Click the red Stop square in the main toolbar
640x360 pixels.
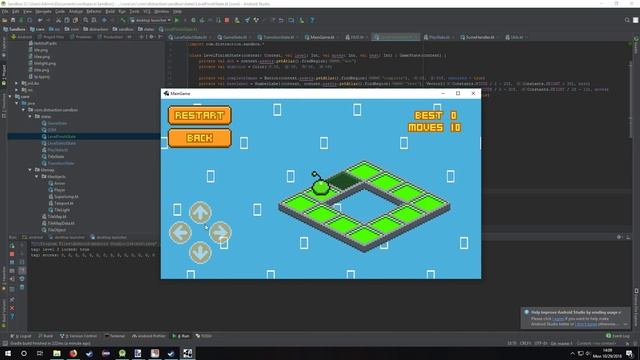coord(227,20)
